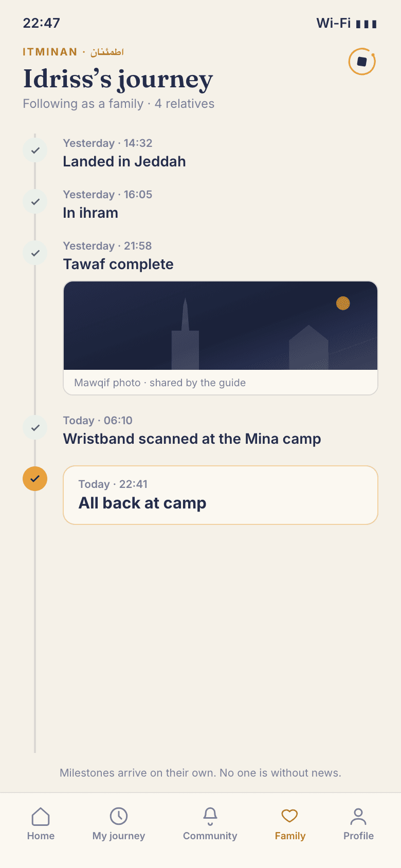401x868 pixels.
Task: Tap the Mawqif photo caption text
Action: click(160, 383)
